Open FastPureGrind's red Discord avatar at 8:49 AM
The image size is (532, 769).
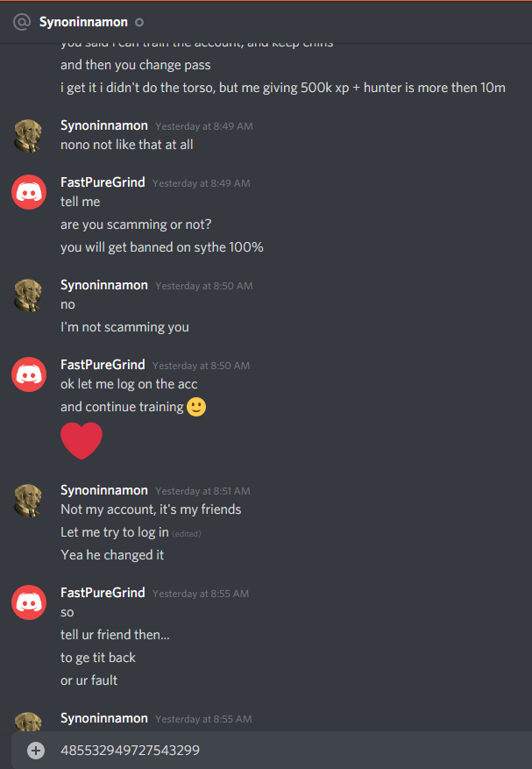click(x=28, y=192)
